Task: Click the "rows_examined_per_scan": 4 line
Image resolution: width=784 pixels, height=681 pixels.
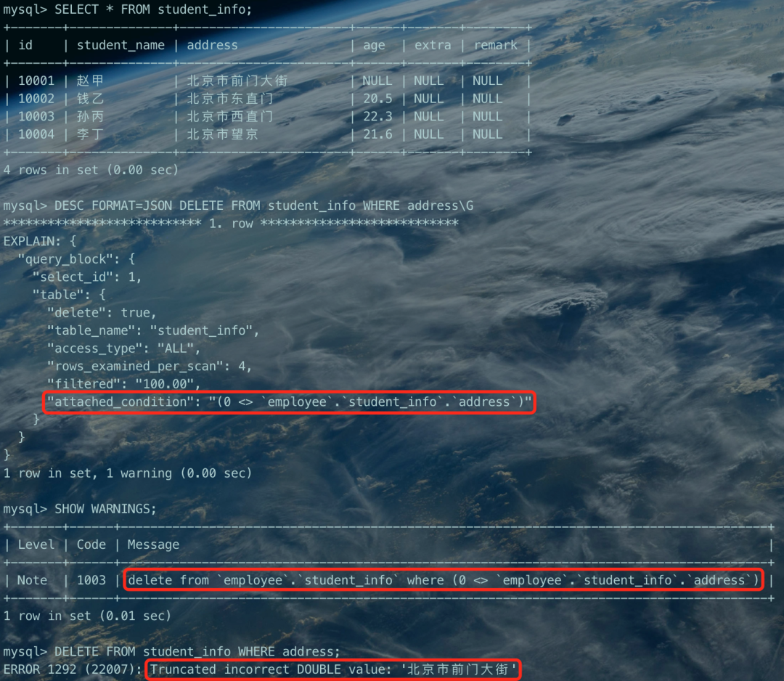Action: click(150, 367)
